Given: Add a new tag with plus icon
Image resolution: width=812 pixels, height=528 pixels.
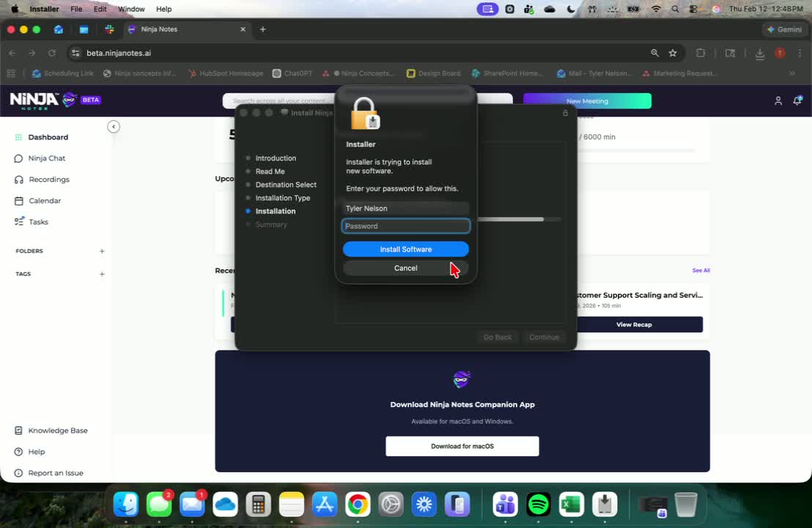Looking at the screenshot, I should point(102,274).
